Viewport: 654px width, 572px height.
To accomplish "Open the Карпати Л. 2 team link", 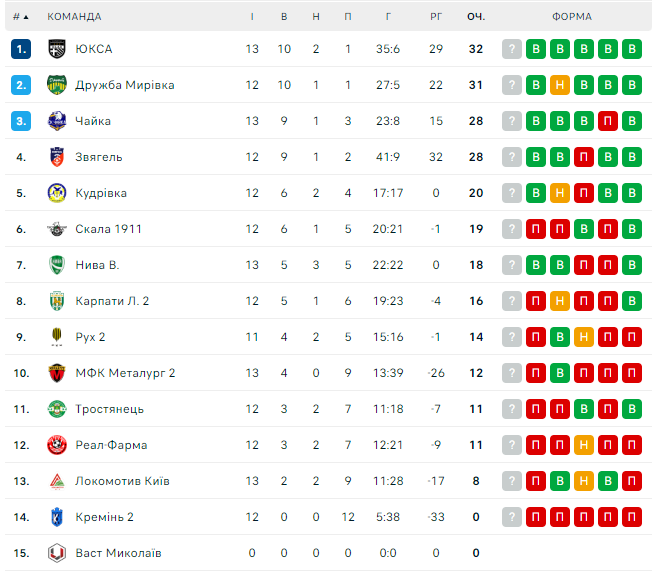I will tap(112, 301).
